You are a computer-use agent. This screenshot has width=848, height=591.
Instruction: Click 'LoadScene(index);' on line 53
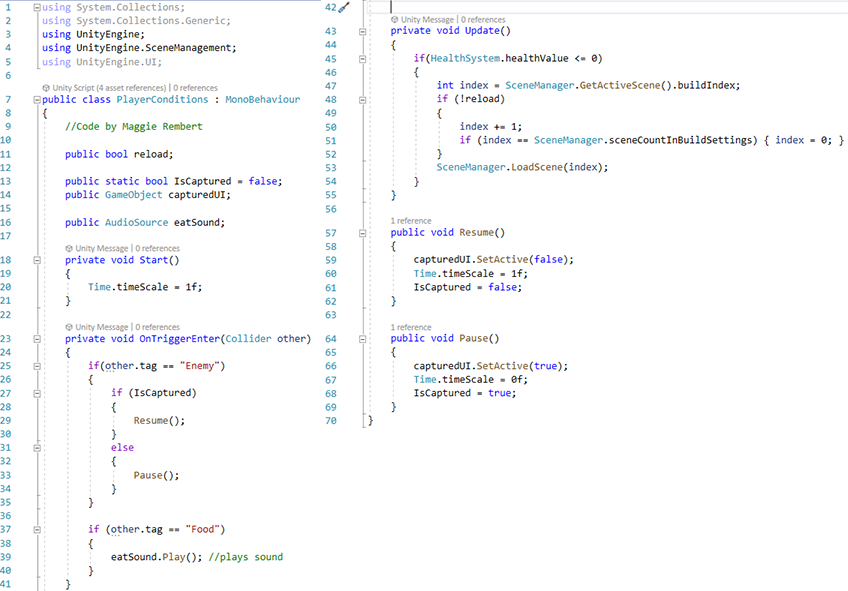560,167
